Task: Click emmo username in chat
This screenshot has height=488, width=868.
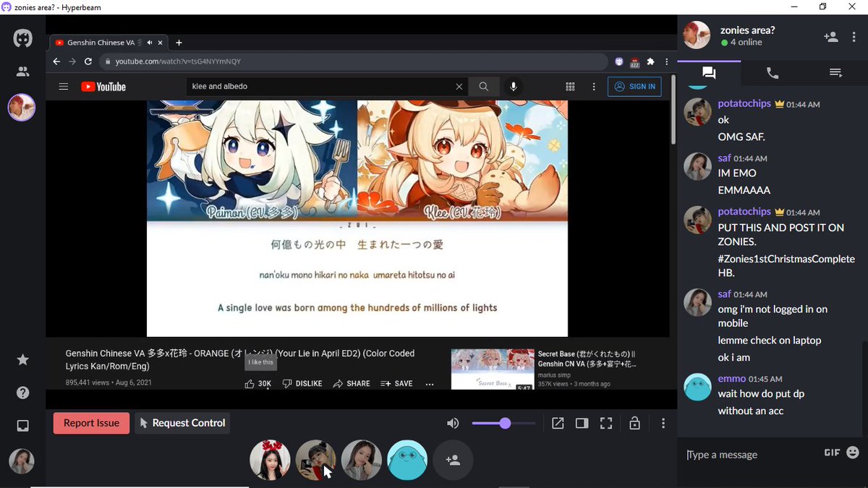Action: point(731,379)
